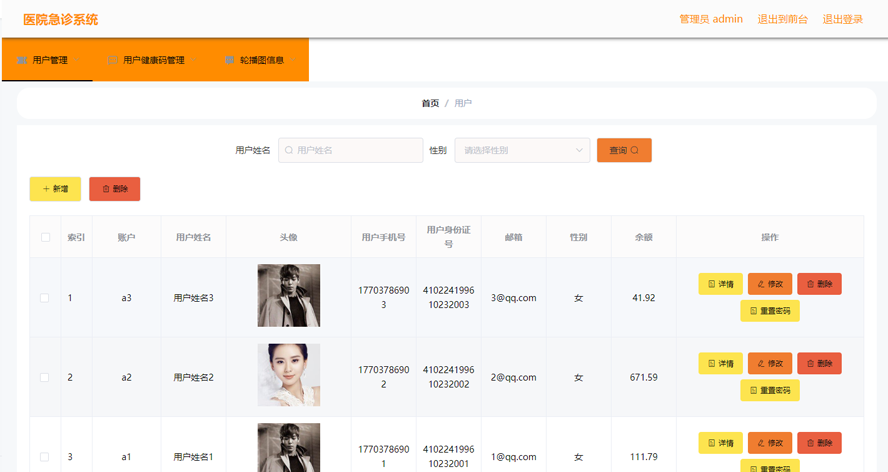Open the 请选择性别 dropdown
888x472 pixels.
point(522,150)
